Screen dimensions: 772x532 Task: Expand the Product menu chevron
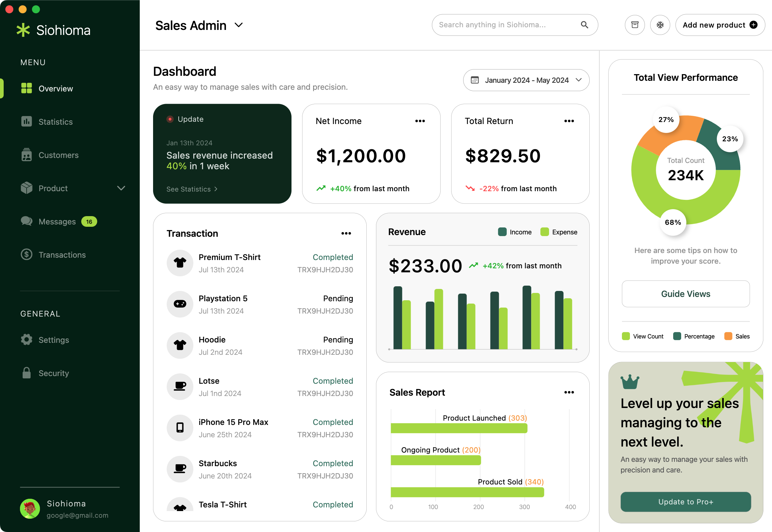pos(121,188)
